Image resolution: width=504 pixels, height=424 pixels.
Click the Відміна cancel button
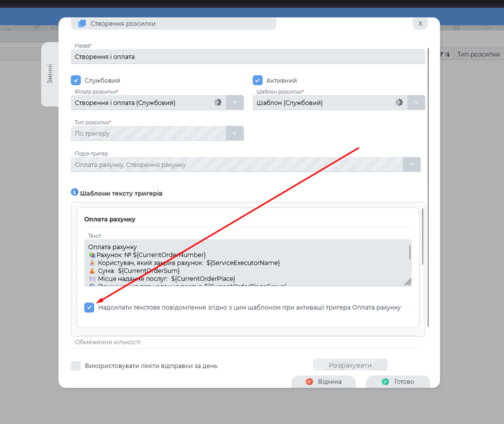[323, 382]
